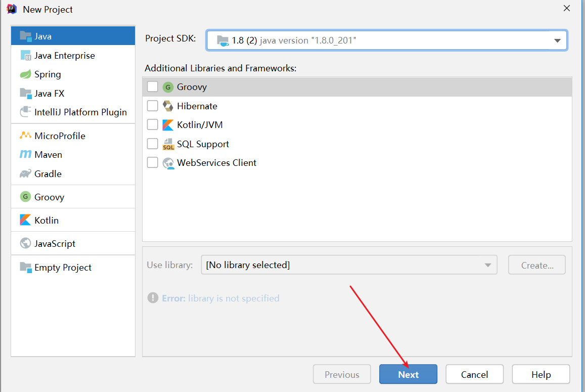
Task: Open the Use library dropdown arrow
Action: [x=487, y=265]
